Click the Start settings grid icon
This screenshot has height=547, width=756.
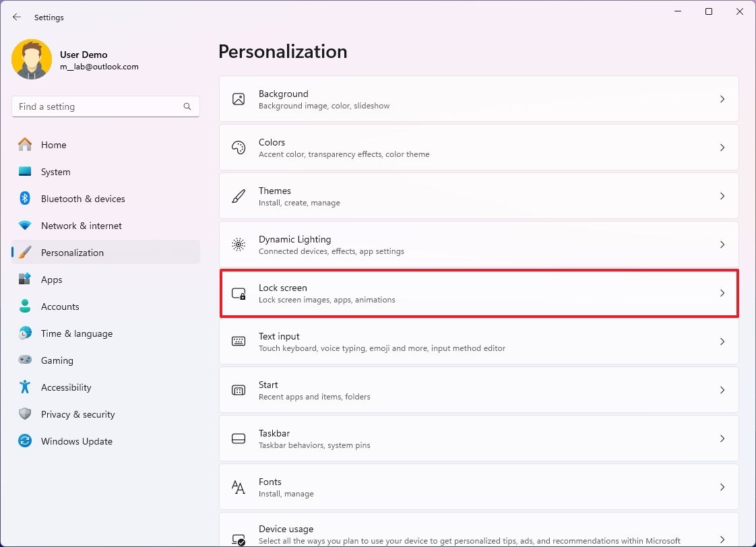(x=239, y=389)
